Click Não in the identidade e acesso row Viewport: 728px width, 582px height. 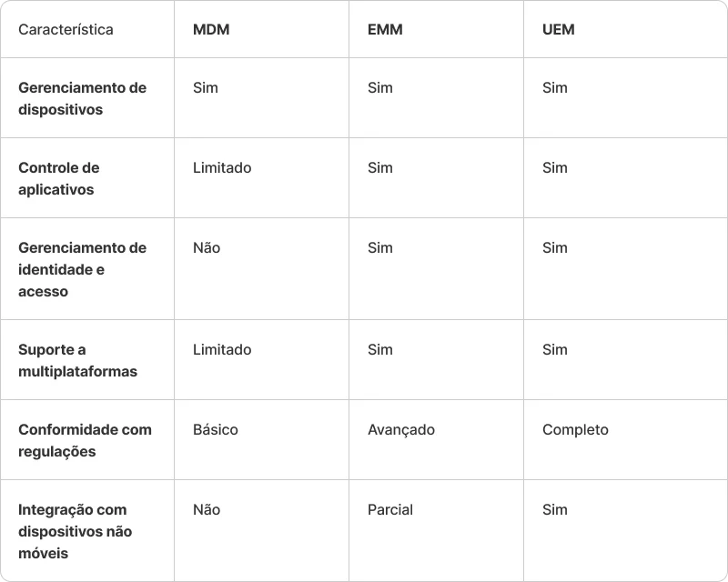tap(207, 247)
